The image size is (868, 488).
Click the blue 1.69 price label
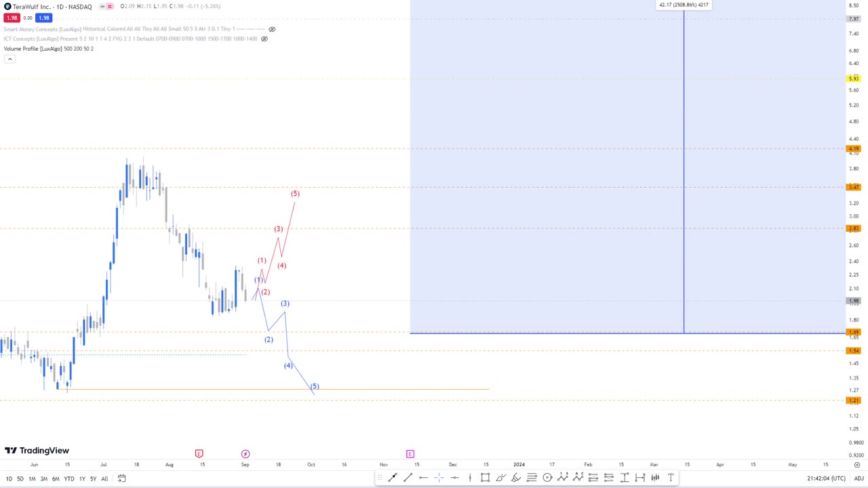click(854, 332)
